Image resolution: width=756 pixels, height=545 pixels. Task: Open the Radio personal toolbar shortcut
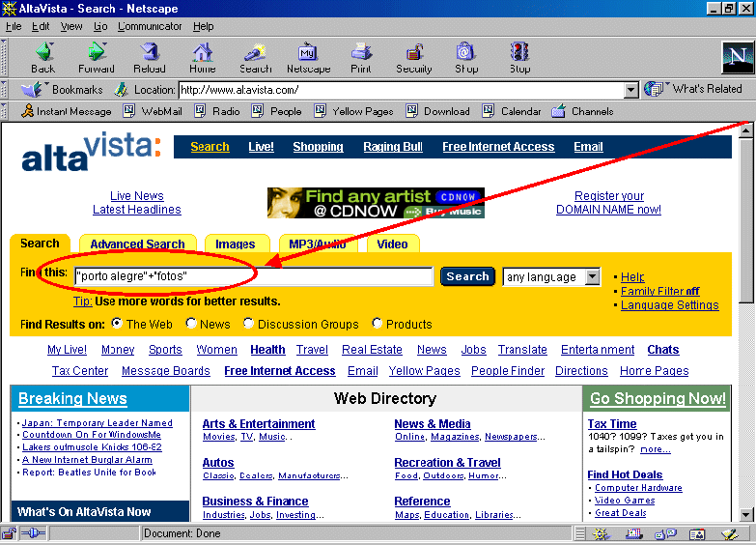(217, 111)
